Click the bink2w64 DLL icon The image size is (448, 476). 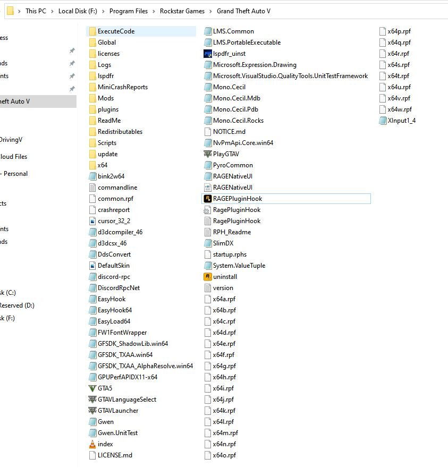point(92,176)
